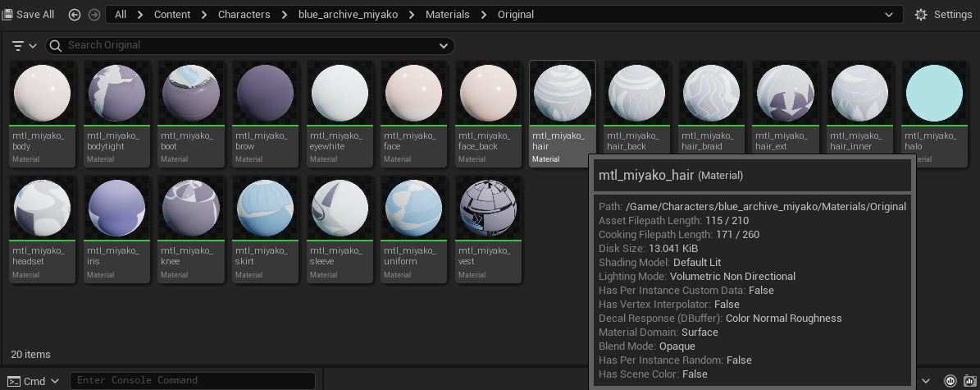
Task: Select the mtl_miyako_uniform material
Action: 413,229
